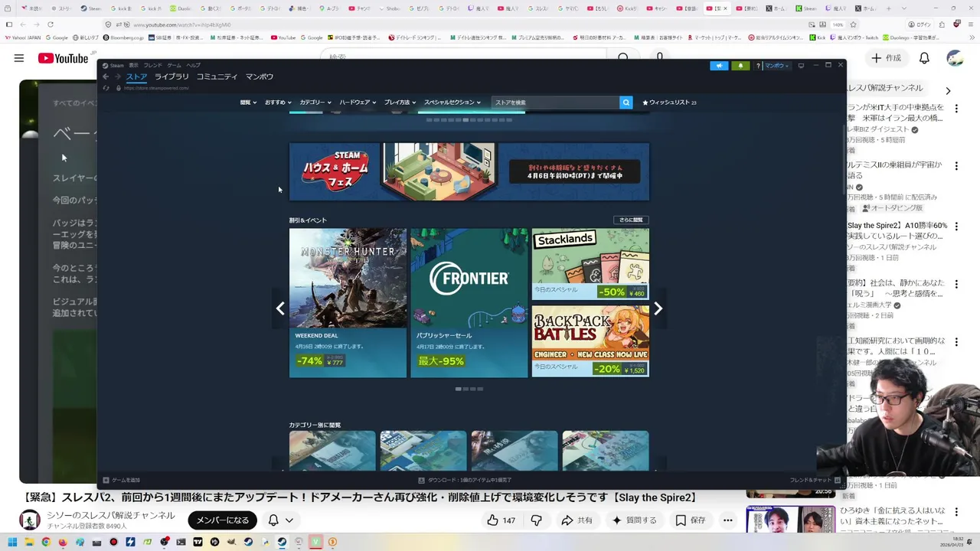980x551 pixels.
Task: Expand notification options chevron beside bell
Action: click(x=289, y=520)
